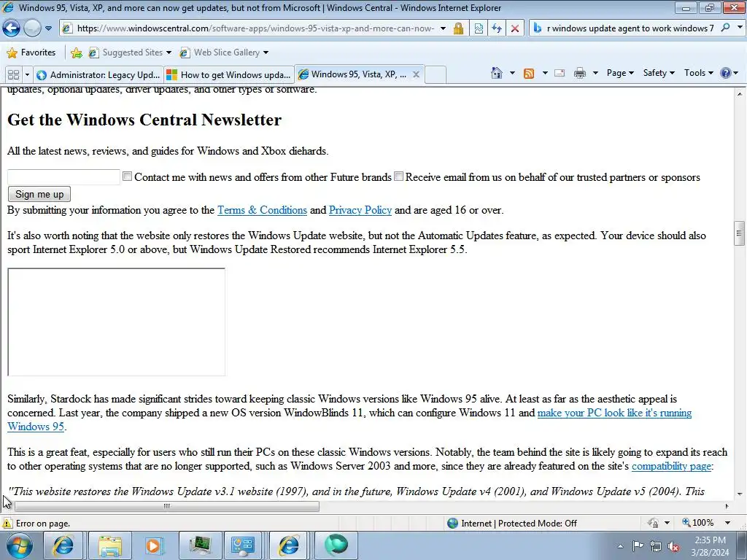Click the Help question mark icon

(726, 73)
